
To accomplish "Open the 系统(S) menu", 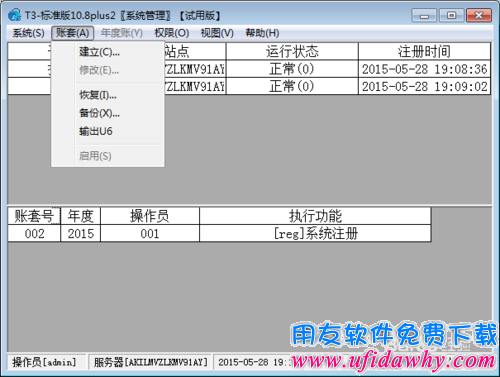I will pyautogui.click(x=28, y=33).
